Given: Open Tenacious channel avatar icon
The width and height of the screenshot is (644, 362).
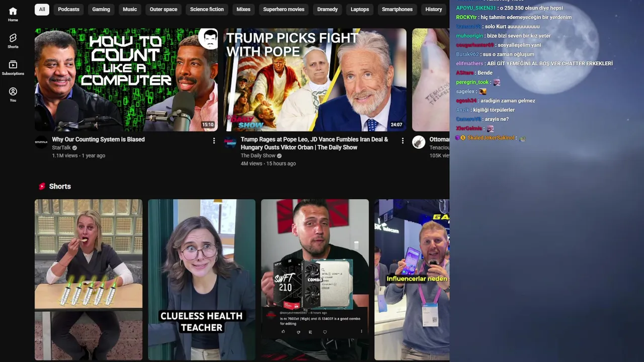Looking at the screenshot, I should point(419,142).
